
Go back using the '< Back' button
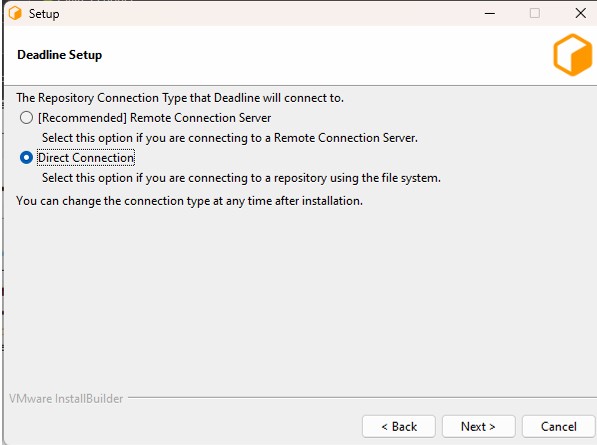coord(399,426)
